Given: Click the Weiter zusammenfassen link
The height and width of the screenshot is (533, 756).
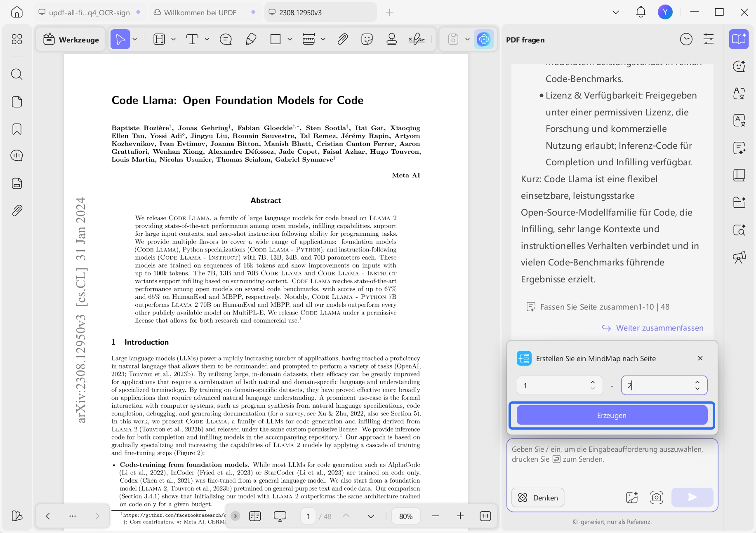Looking at the screenshot, I should pos(653,328).
